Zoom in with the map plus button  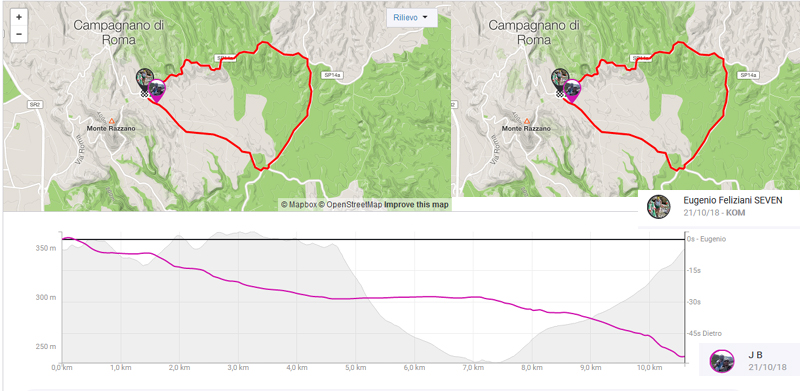click(19, 17)
